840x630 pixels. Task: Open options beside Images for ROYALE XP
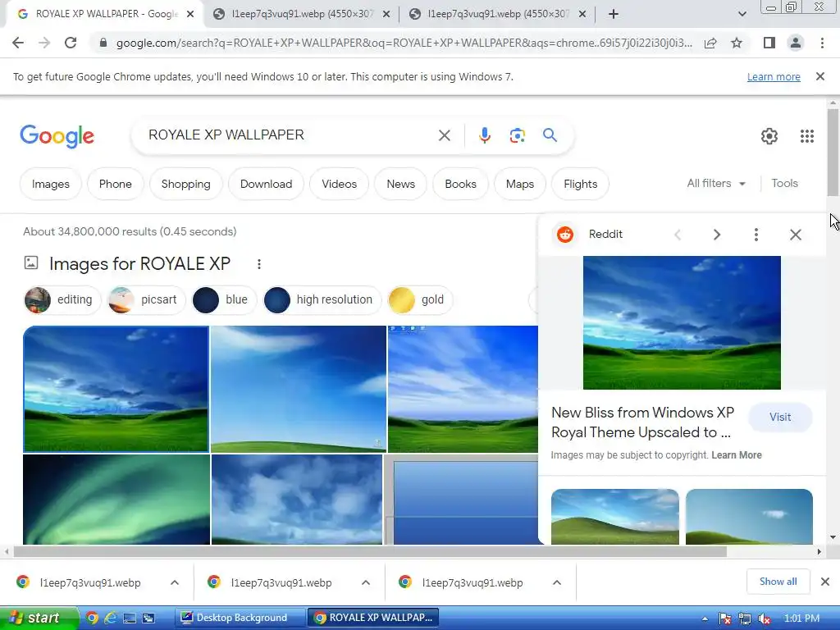(x=258, y=264)
